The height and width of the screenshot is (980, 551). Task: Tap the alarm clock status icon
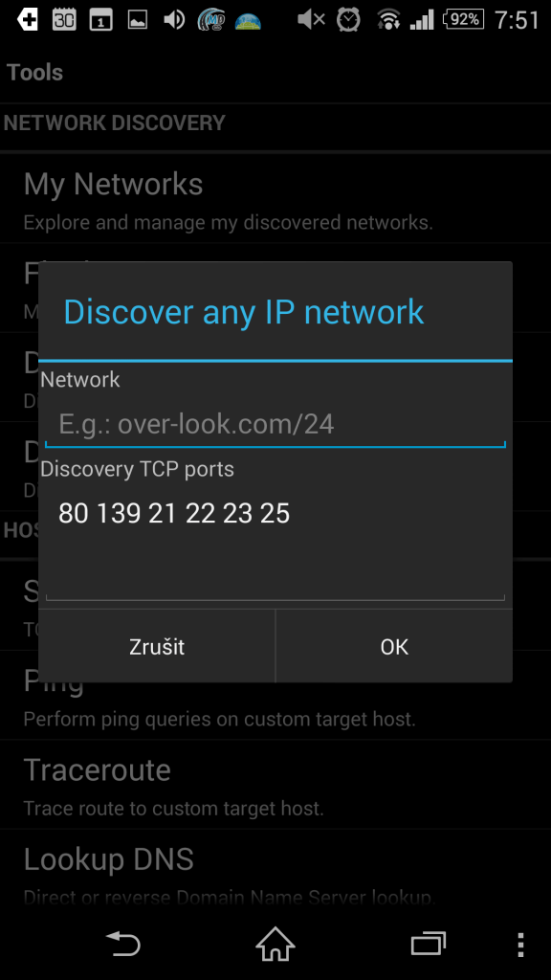(348, 20)
